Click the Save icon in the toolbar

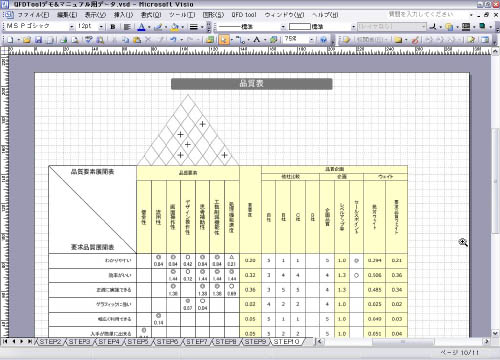click(x=39, y=40)
